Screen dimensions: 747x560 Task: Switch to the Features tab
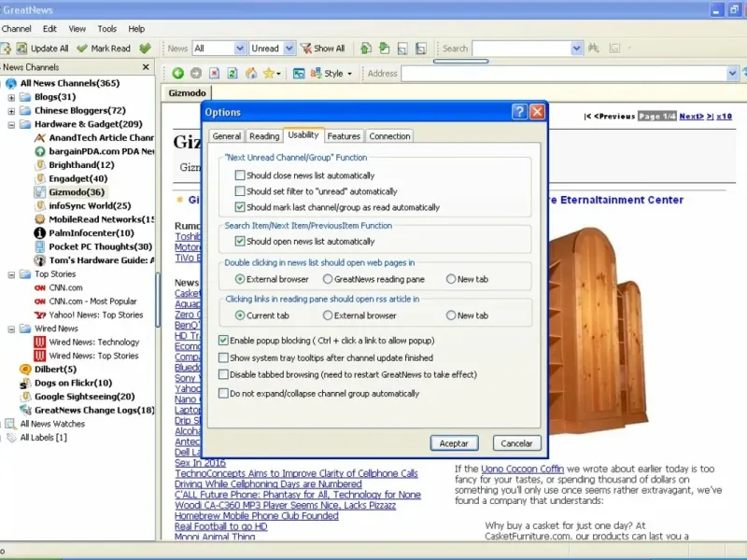click(344, 136)
